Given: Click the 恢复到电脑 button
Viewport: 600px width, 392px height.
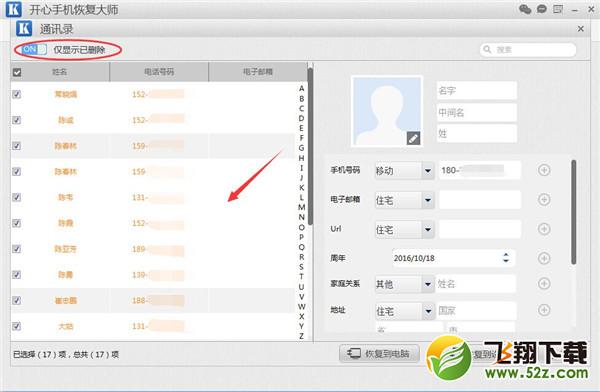Looking at the screenshot, I should coord(379,353).
